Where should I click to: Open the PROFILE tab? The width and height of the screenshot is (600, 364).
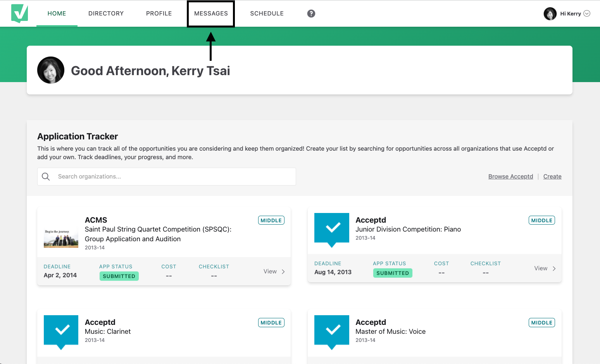tap(159, 14)
